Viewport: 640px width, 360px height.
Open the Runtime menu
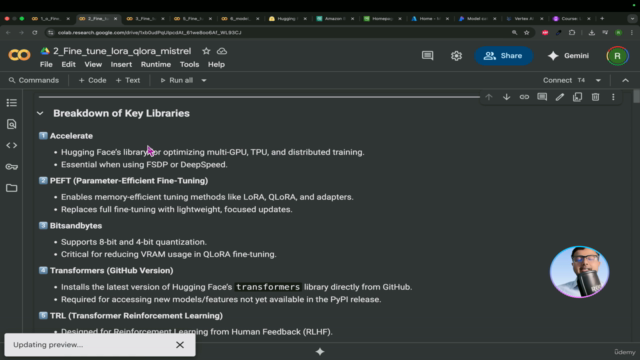(x=156, y=64)
